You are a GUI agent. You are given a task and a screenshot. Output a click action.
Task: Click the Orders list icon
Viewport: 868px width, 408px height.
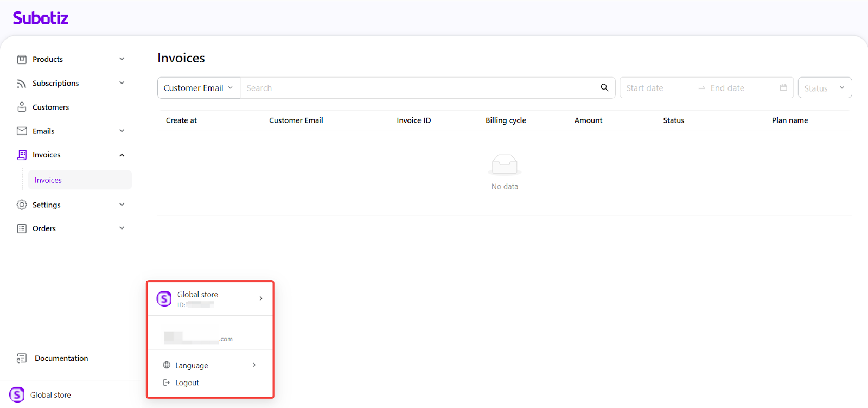22,228
